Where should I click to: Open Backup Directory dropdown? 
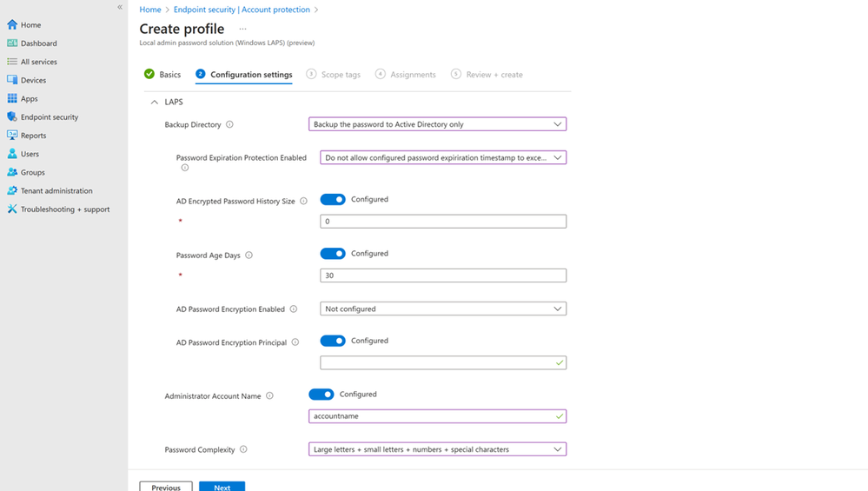pyautogui.click(x=437, y=124)
